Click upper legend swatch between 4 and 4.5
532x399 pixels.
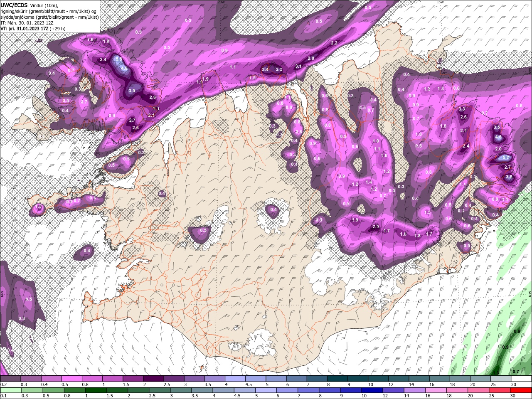click(x=235, y=379)
